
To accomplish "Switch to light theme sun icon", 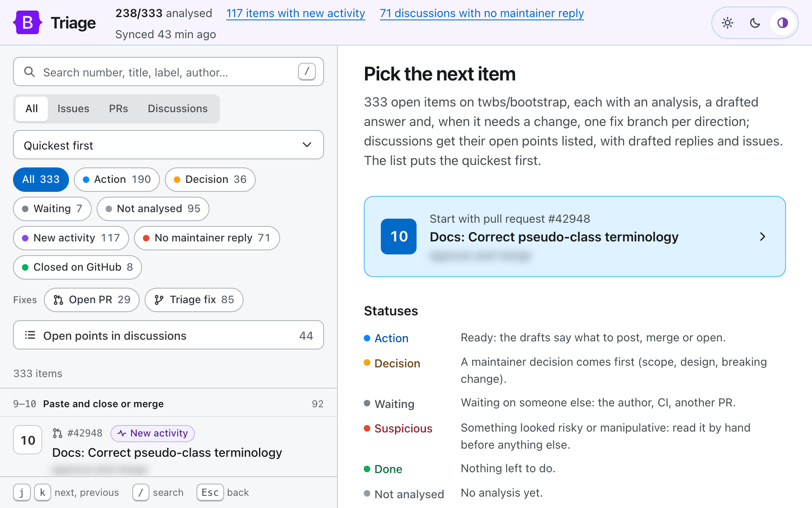I will point(728,23).
